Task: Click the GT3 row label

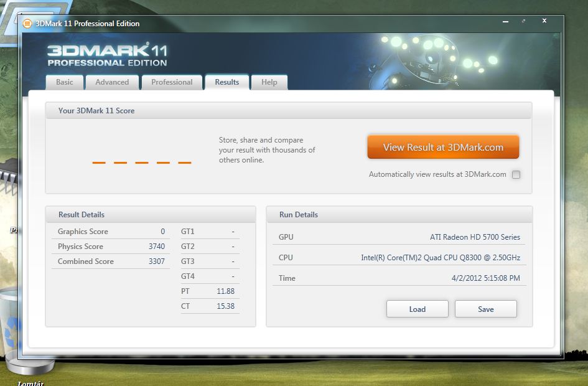Action: [187, 261]
